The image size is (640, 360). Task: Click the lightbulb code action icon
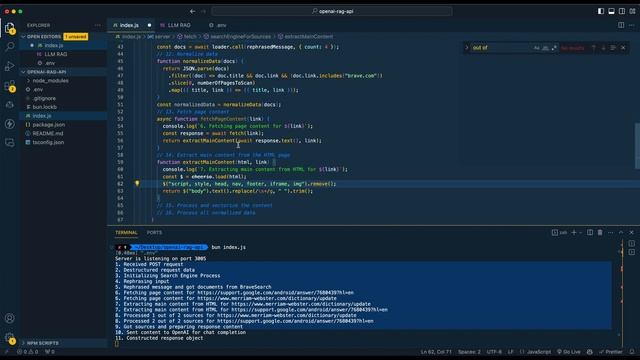(137, 184)
